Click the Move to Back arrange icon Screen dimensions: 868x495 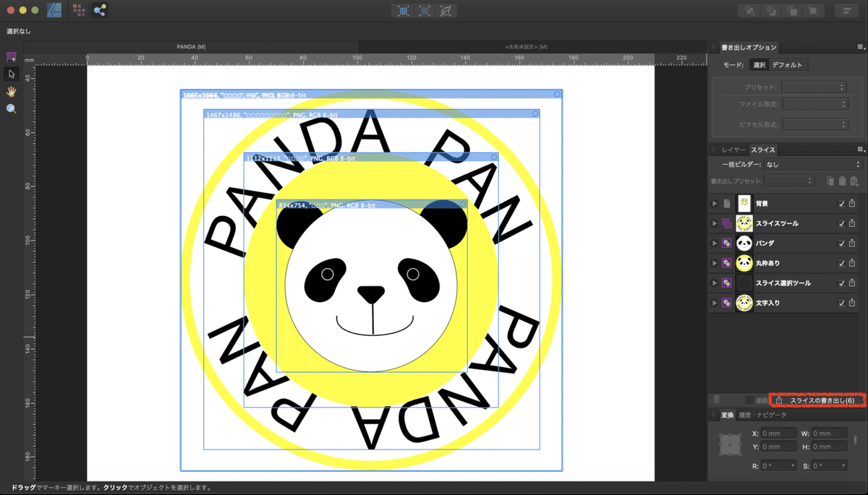click(x=748, y=11)
